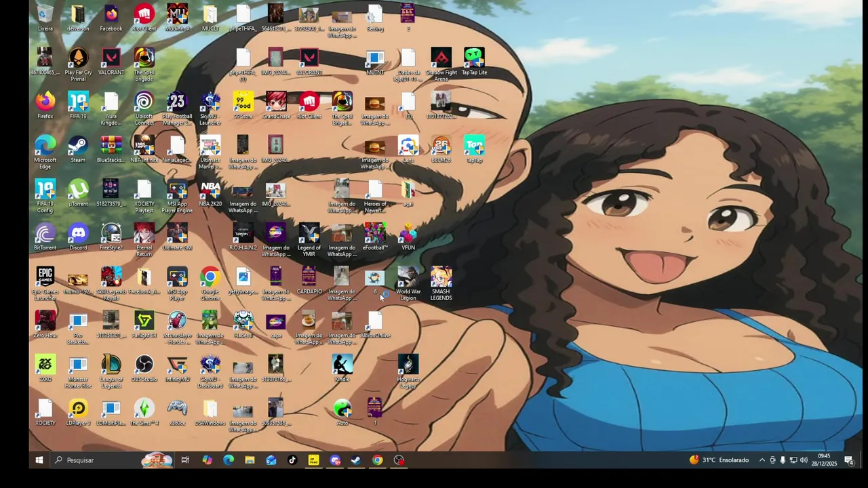Open the deiverson folder on desktop

(78, 18)
